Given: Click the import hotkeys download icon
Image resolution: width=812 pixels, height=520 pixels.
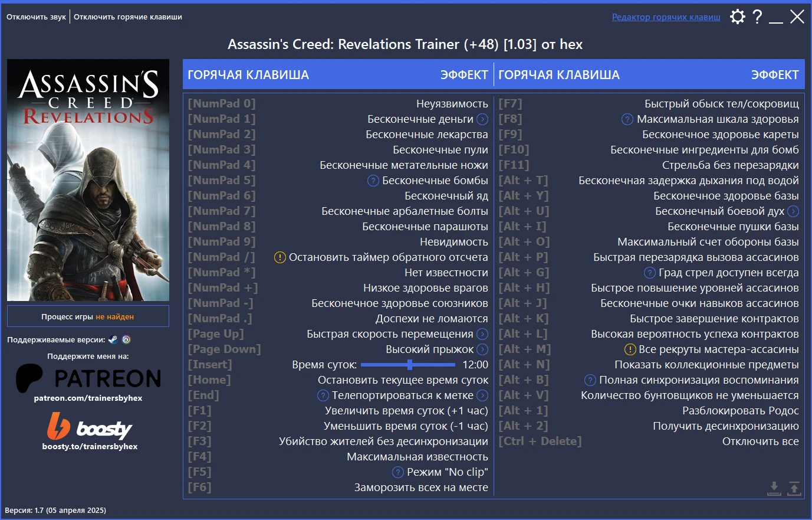Looking at the screenshot, I should [x=774, y=489].
